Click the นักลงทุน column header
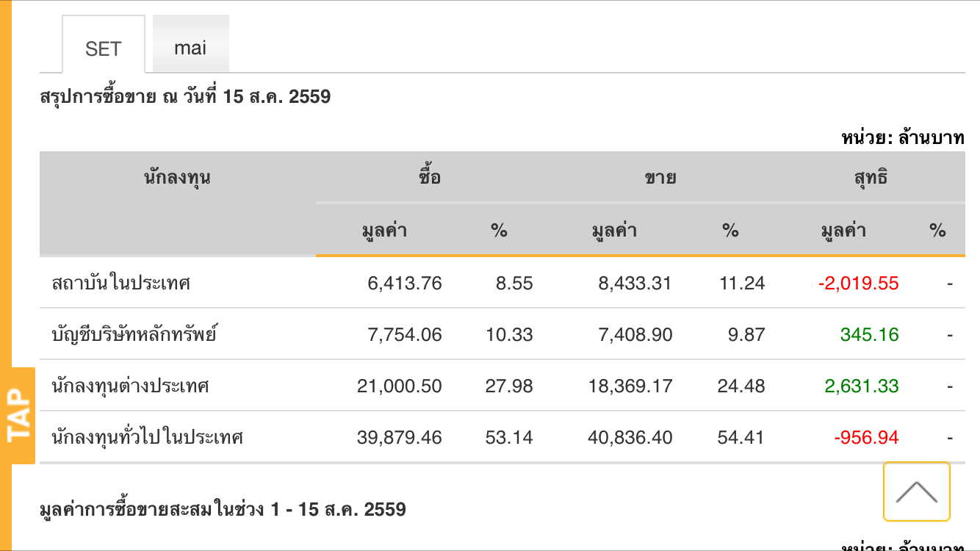980x551 pixels. click(177, 177)
